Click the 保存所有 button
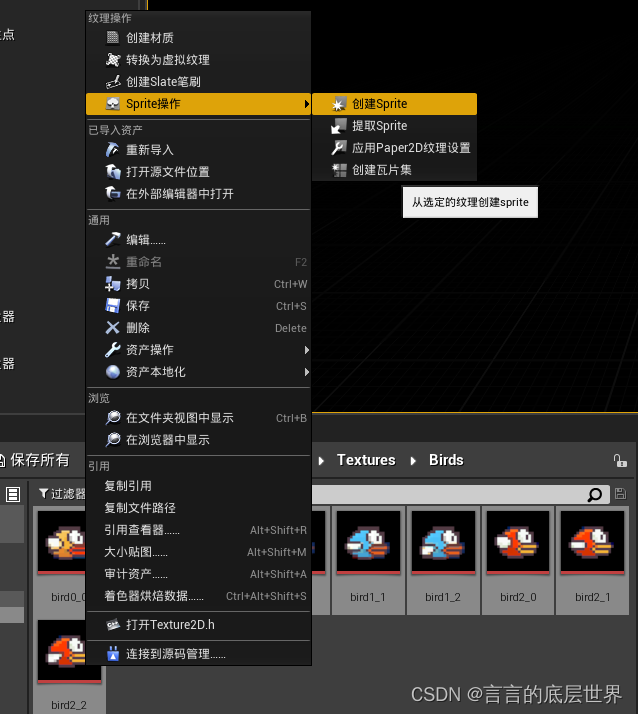This screenshot has width=638, height=714. coord(35,460)
